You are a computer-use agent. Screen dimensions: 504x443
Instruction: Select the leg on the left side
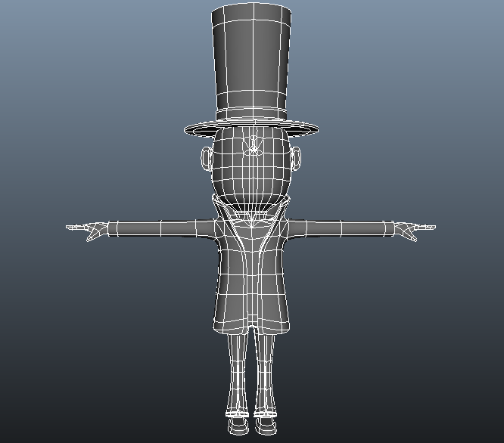point(238,373)
